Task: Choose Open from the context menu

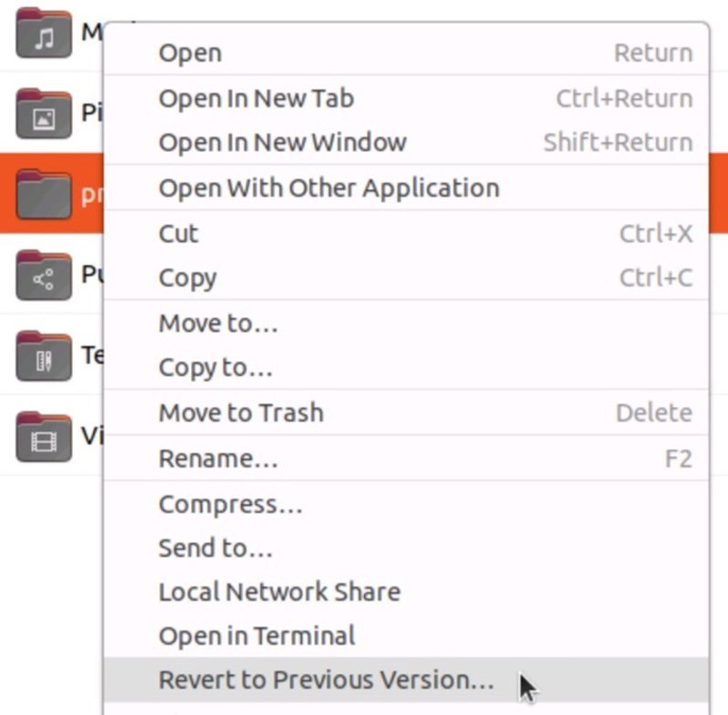Action: 190,53
